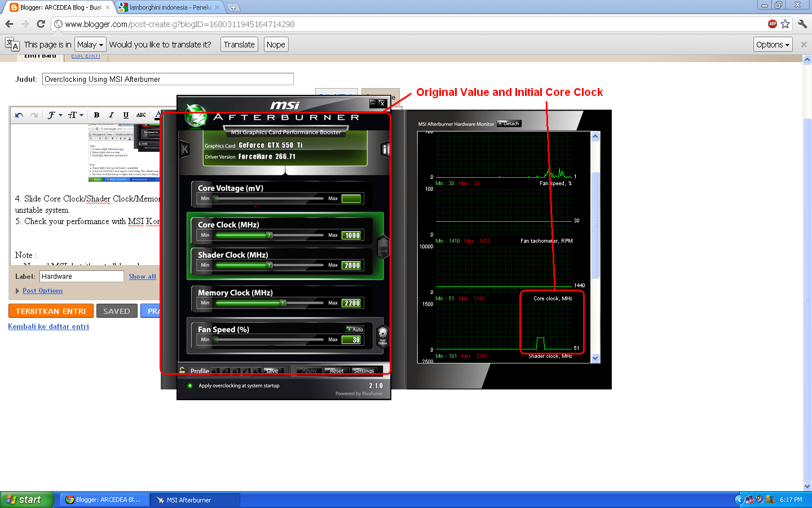Open the Chrome wrench menu

[802, 24]
